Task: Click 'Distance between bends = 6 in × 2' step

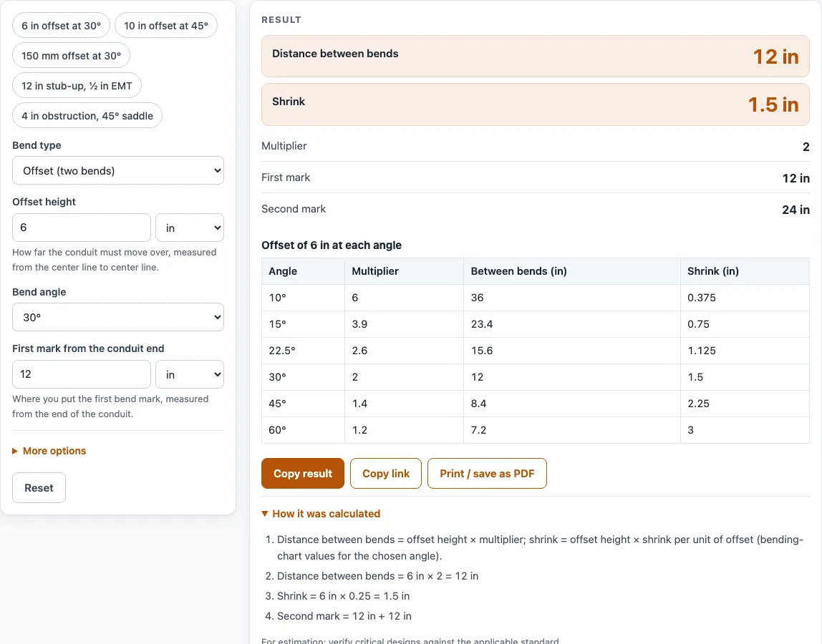Action: [377, 576]
